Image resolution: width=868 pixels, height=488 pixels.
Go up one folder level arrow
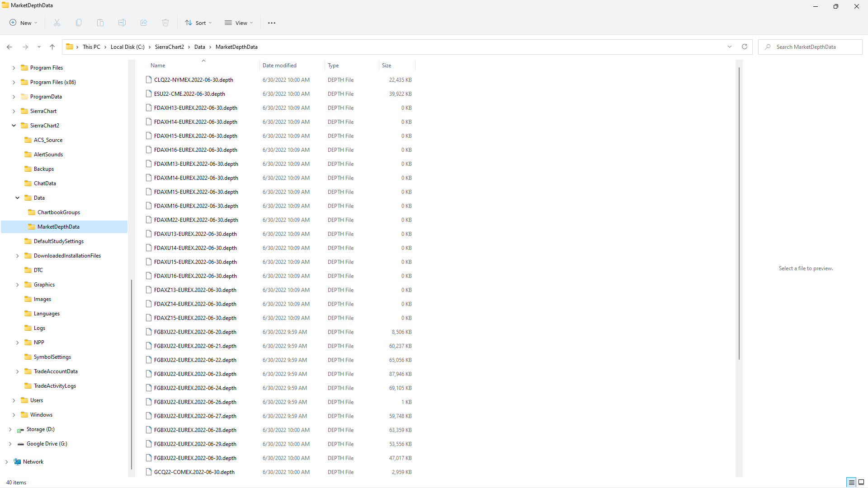click(x=52, y=47)
